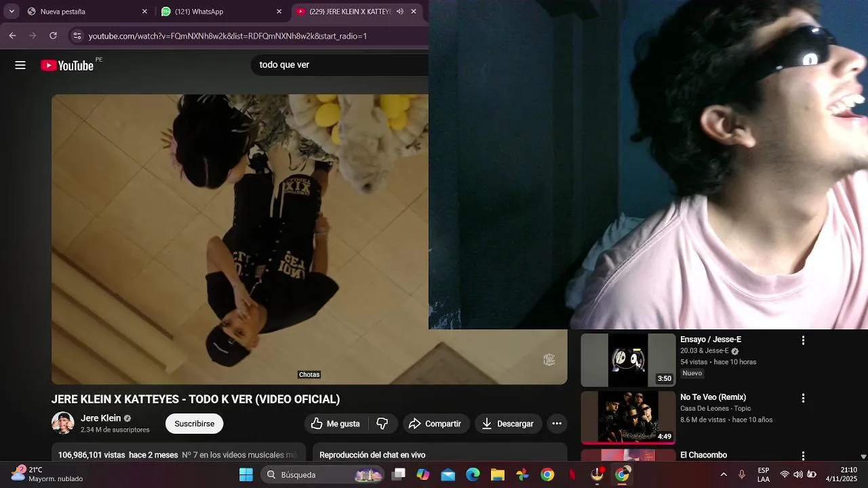The width and height of the screenshot is (868, 488).
Task: Open File Explorer from taskbar
Action: (498, 474)
